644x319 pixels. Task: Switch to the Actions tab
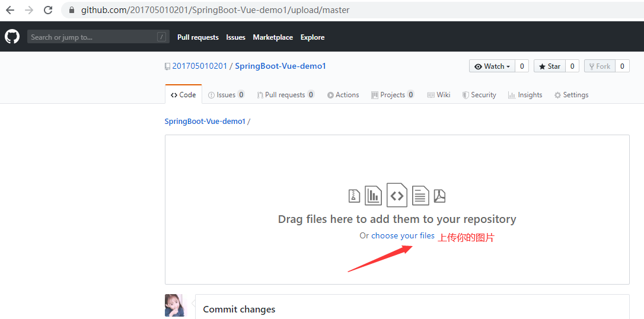coord(343,95)
